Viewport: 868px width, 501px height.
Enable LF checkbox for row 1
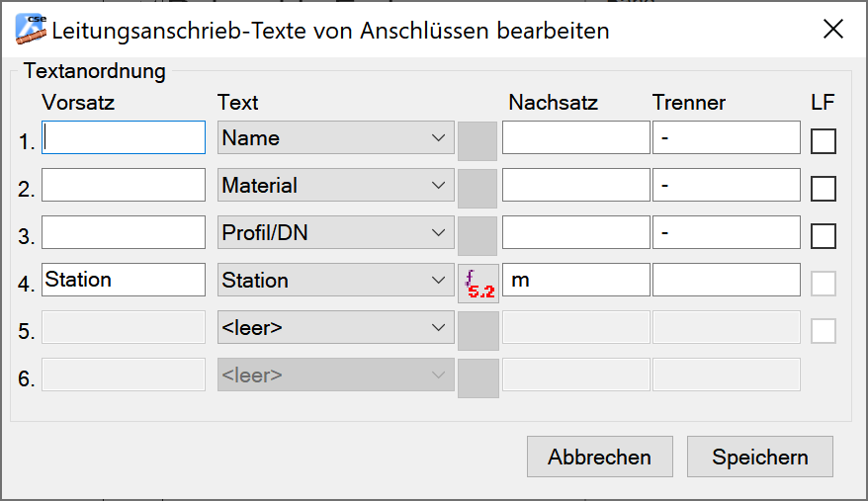pos(824,141)
